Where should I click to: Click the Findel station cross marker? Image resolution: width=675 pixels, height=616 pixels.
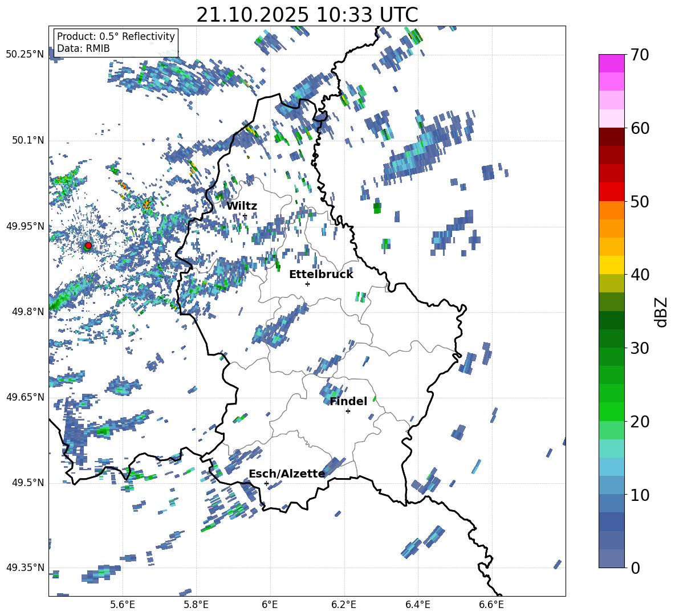(348, 411)
